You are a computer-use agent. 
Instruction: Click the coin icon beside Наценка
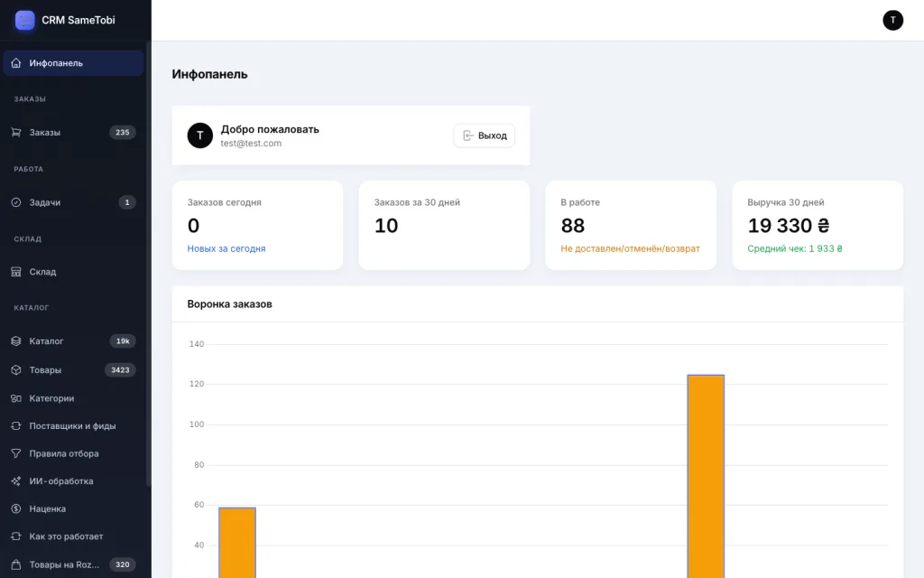(x=16, y=508)
